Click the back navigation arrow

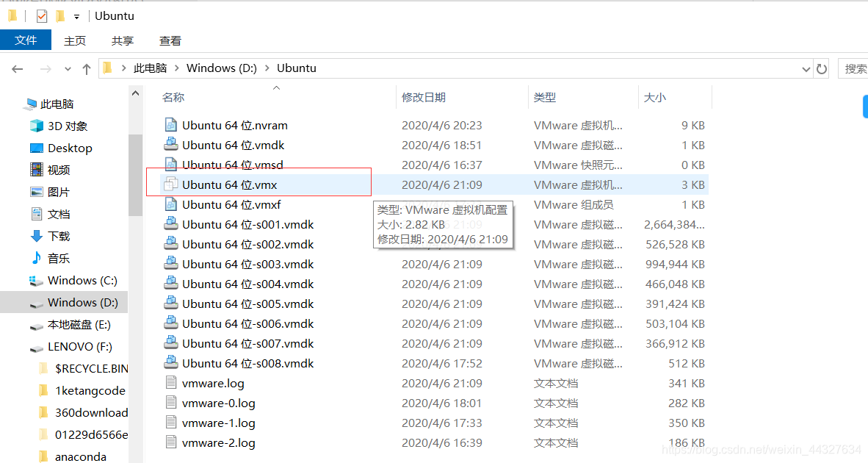coord(18,68)
